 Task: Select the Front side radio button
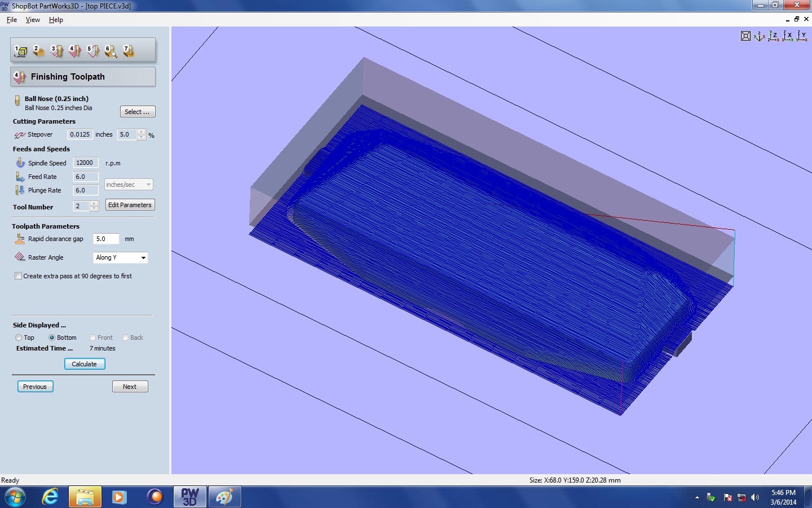point(92,338)
